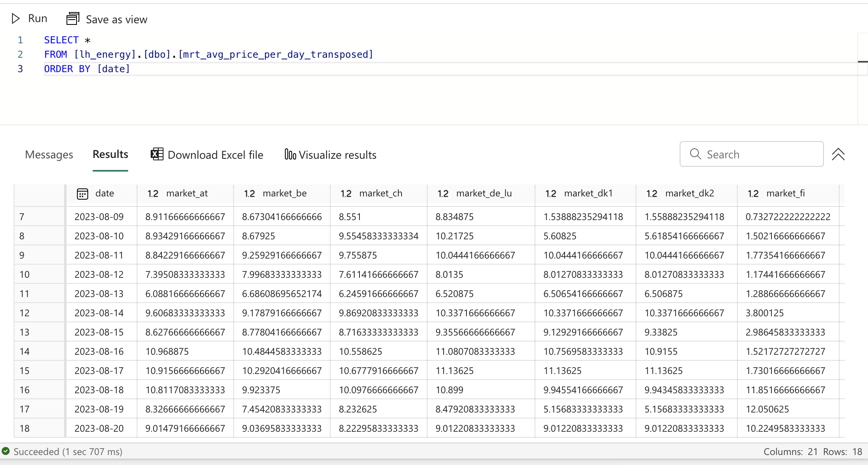Click Visualize results
Viewport: 868px width, 465px height.
[337, 155]
